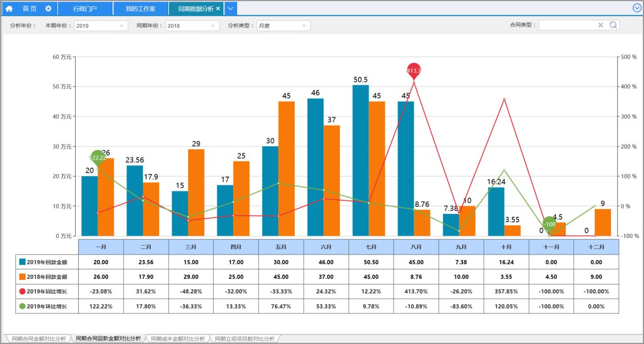
Task: Open tab list dropdown arrow after tabs
Action: [230, 9]
